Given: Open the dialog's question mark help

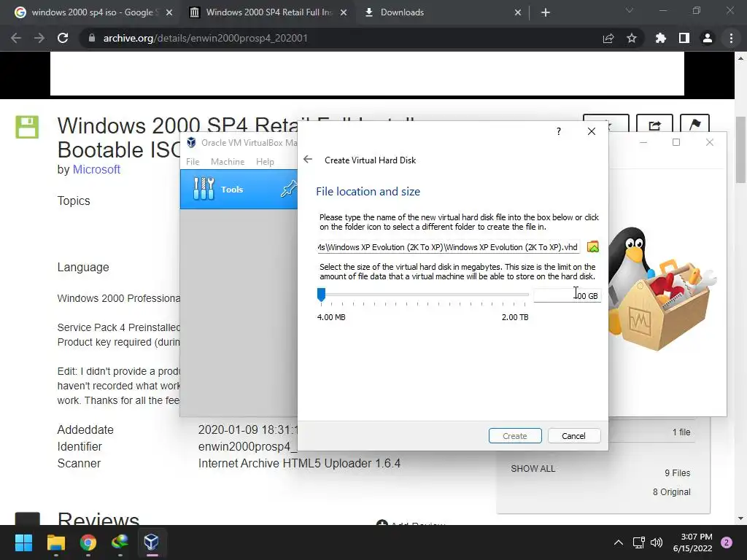Looking at the screenshot, I should (558, 131).
